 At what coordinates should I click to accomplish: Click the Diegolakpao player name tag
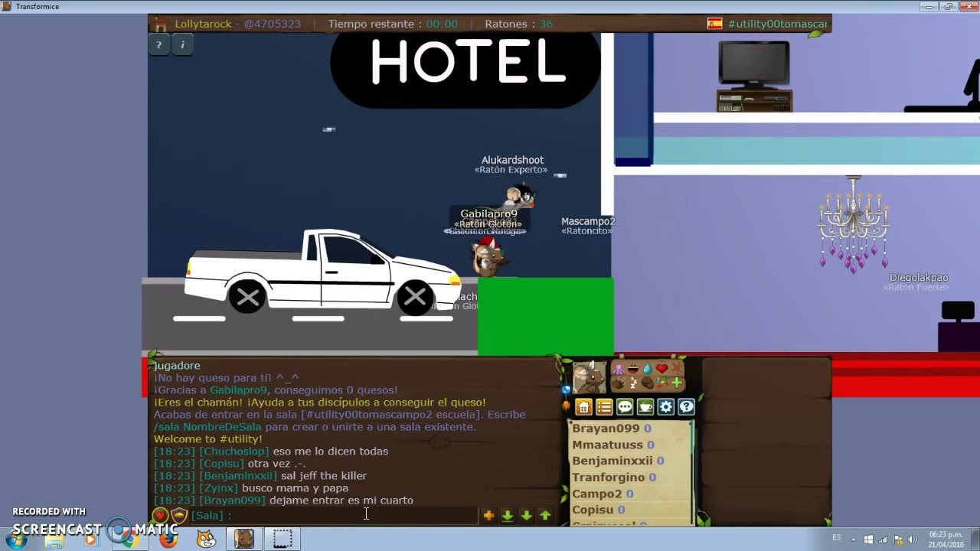point(919,278)
